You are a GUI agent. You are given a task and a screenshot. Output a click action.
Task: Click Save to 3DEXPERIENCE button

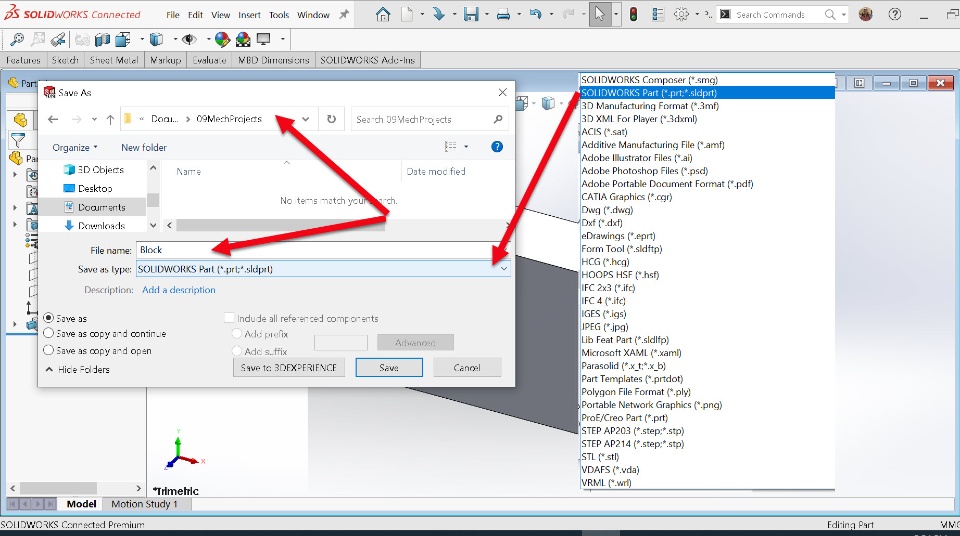click(288, 368)
